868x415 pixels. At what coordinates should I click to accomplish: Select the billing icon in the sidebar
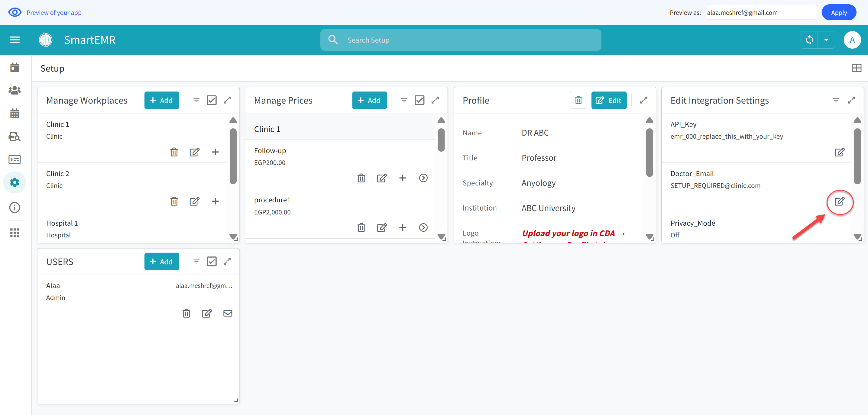click(15, 159)
